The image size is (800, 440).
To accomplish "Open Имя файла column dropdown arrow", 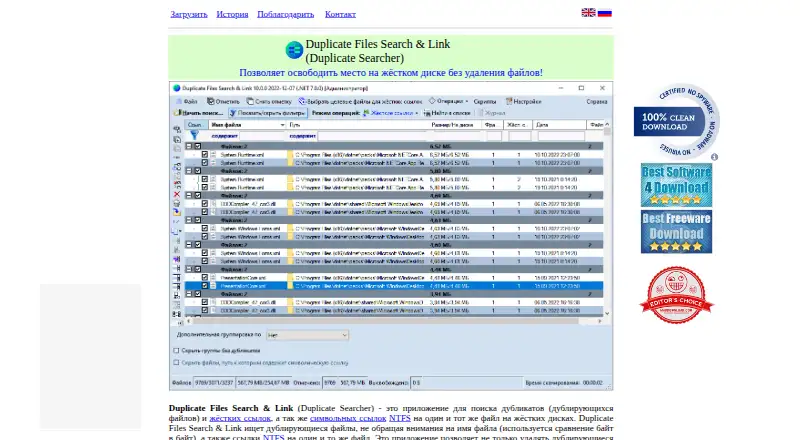I will [x=282, y=125].
